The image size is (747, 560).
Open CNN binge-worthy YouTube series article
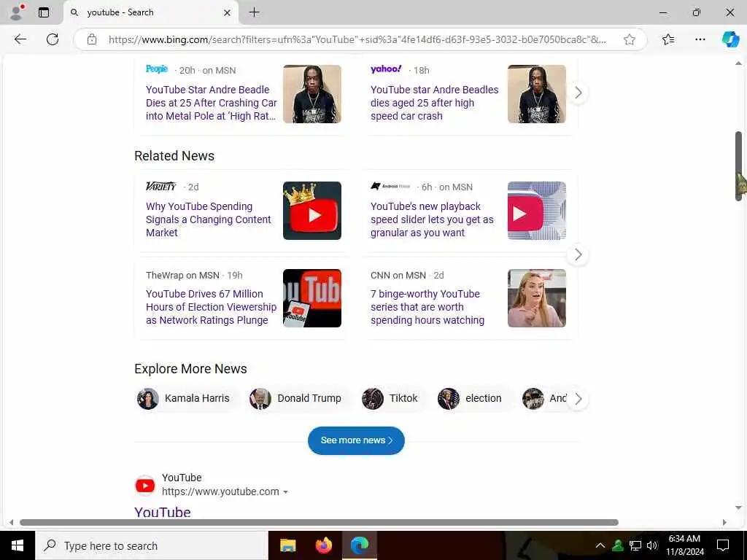pyautogui.click(x=427, y=307)
